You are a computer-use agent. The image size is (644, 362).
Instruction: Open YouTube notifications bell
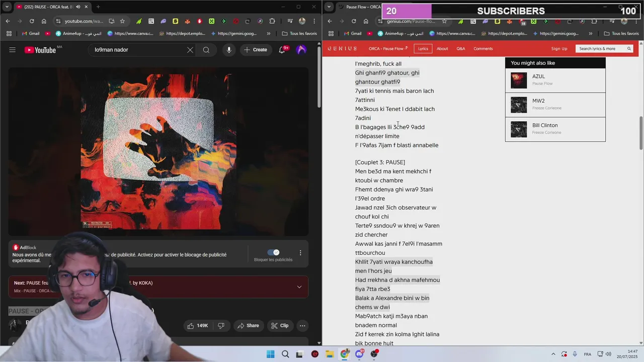coord(282,50)
